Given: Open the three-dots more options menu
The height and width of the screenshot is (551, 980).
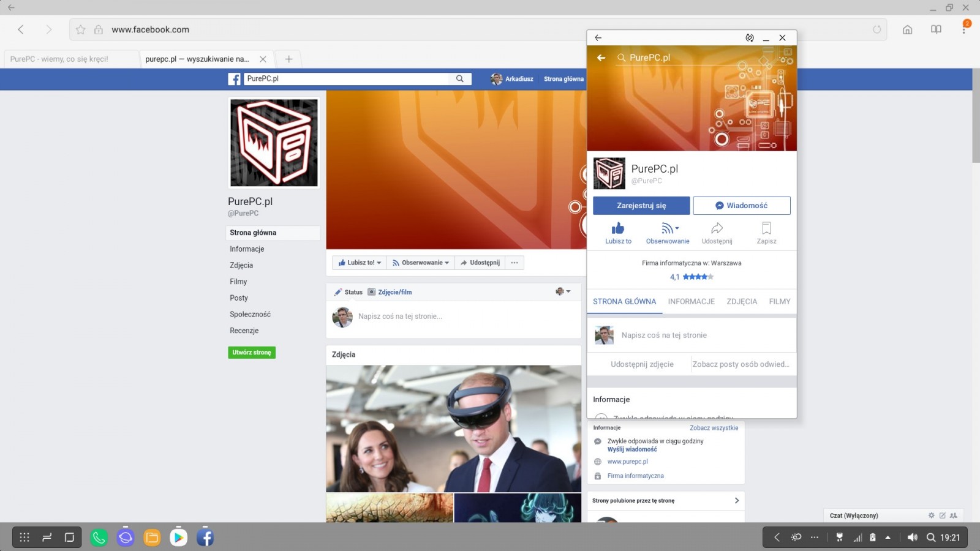Looking at the screenshot, I should tap(514, 263).
